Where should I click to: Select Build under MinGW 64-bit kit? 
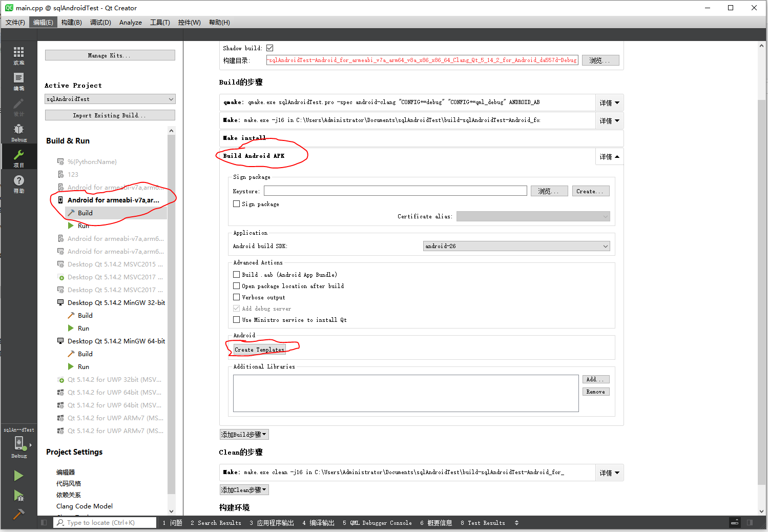tap(85, 354)
